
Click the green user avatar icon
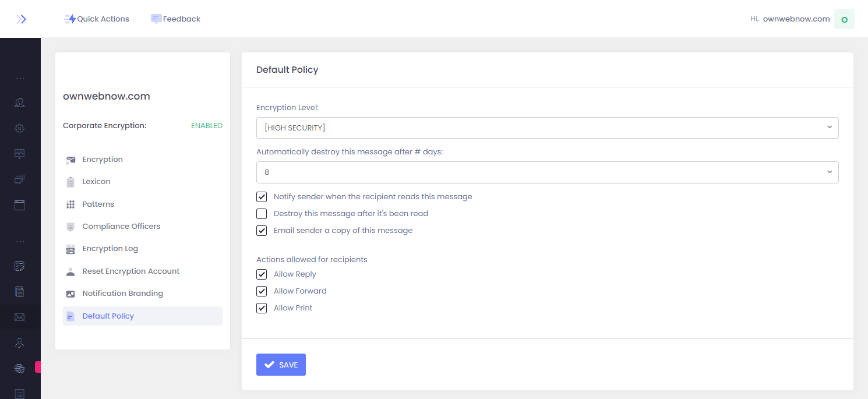[x=844, y=19]
